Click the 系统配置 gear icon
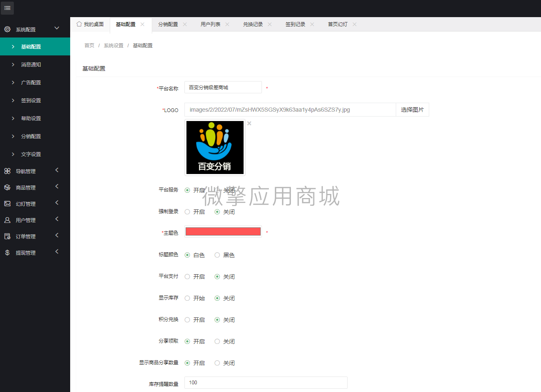The height and width of the screenshot is (392, 541). [7, 29]
